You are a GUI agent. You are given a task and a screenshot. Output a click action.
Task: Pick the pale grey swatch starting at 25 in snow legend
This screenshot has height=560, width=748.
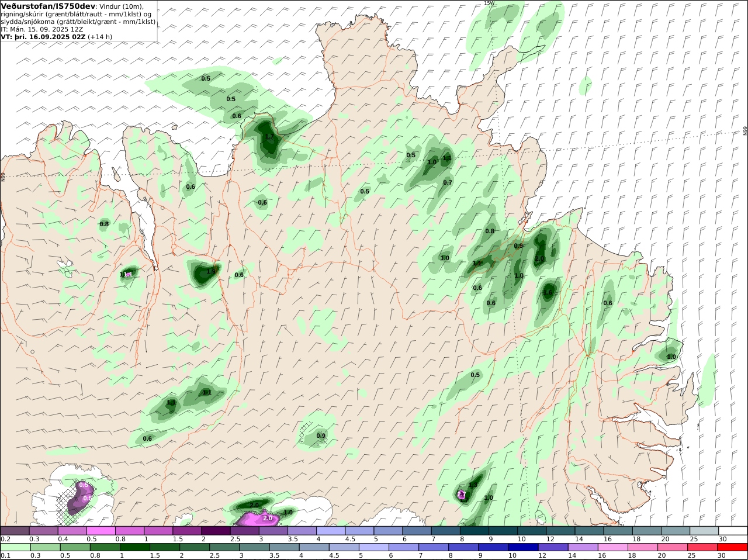click(704, 530)
